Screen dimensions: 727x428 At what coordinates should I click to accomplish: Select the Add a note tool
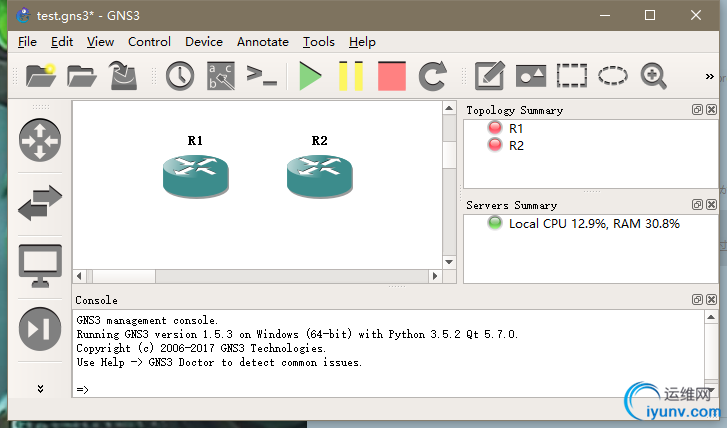[x=489, y=76]
